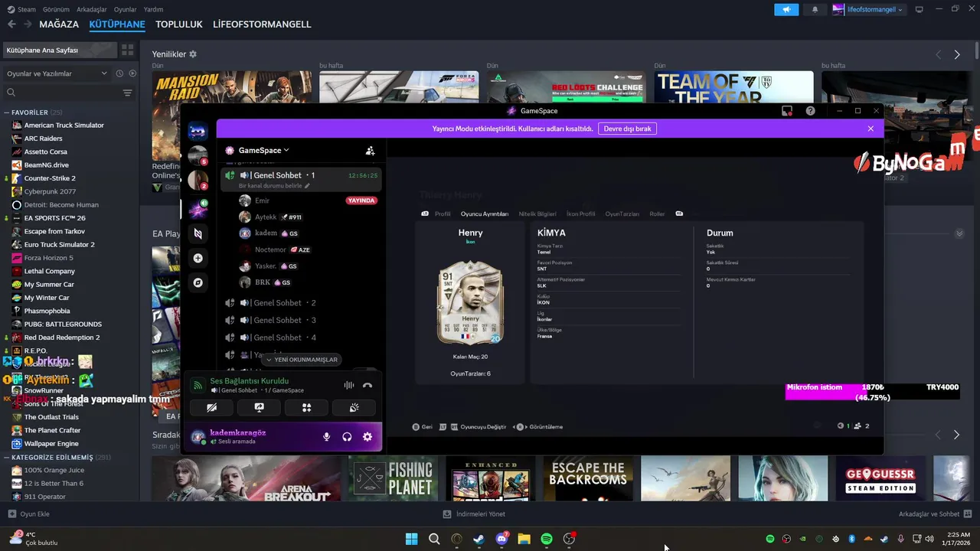Disable streamer mode with 'Devre dışı bırak'
Image resolution: width=980 pixels, height=551 pixels.
(627, 129)
